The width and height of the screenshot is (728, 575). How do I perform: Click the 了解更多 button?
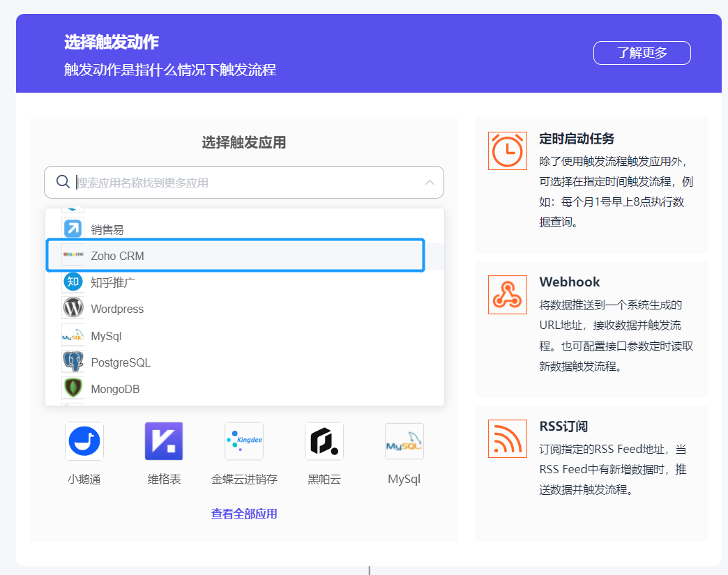click(642, 53)
